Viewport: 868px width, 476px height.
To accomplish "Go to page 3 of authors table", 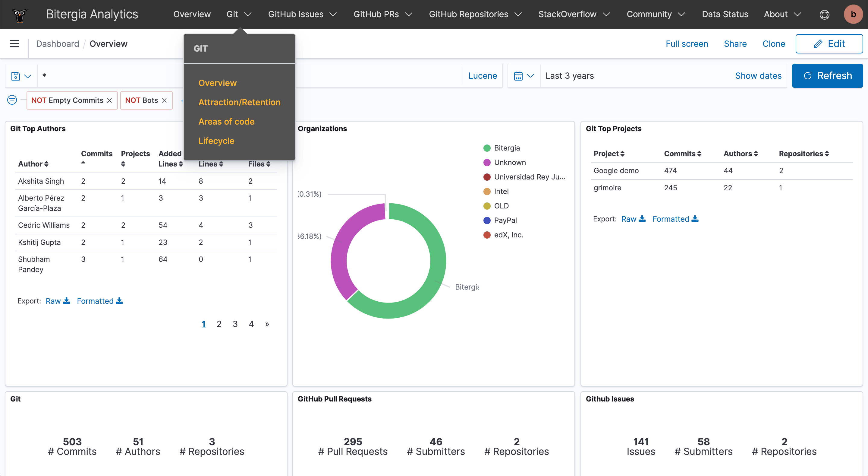I will [235, 324].
